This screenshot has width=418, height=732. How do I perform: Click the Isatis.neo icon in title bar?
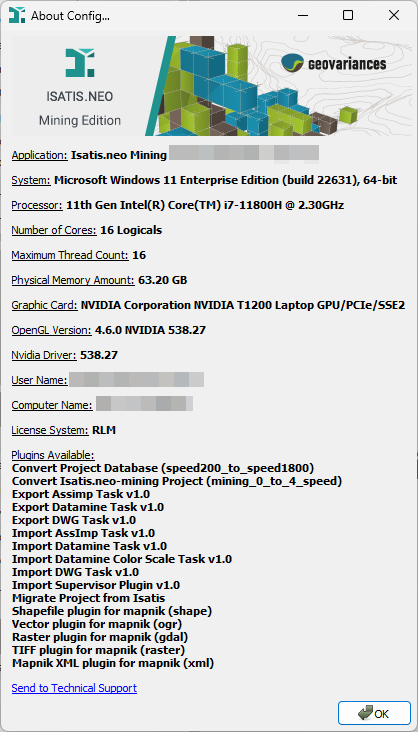point(16,15)
